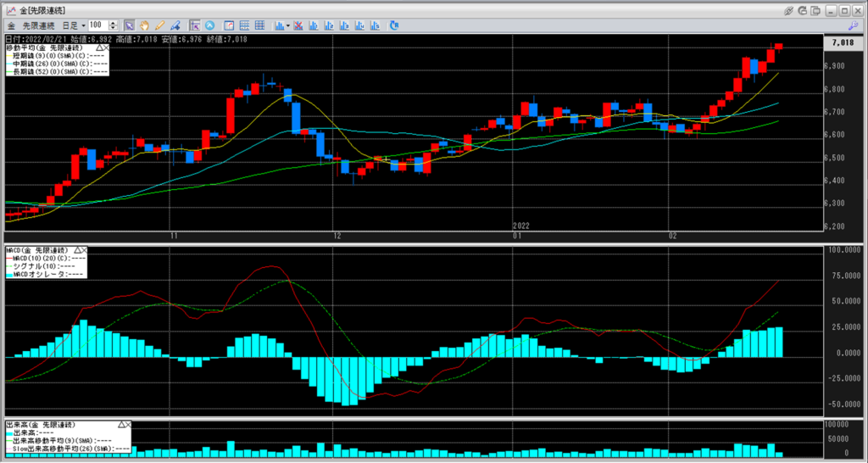Click the 金 symbol menu item
The image size is (868, 463).
[x=12, y=25]
